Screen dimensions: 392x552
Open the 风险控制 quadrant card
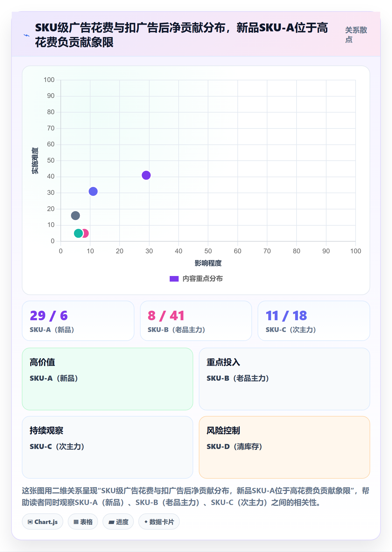point(284,447)
